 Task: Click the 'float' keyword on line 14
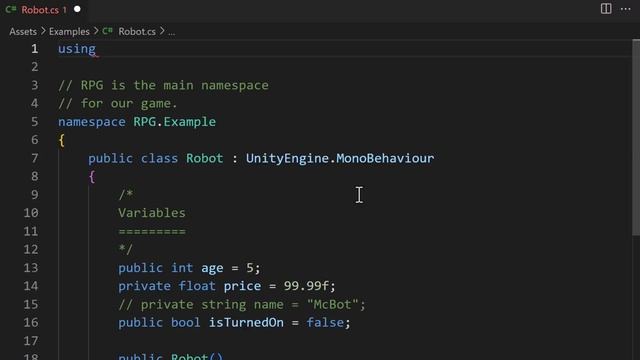click(x=197, y=286)
